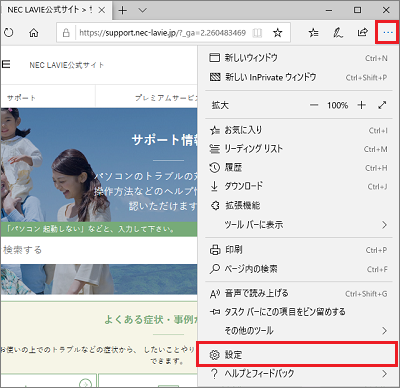The image size is (400, 388).
Task: Open reading view book icon
Action: (x=257, y=33)
